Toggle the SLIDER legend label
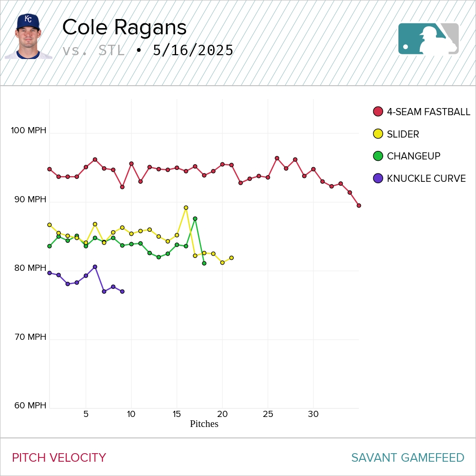 pos(403,134)
